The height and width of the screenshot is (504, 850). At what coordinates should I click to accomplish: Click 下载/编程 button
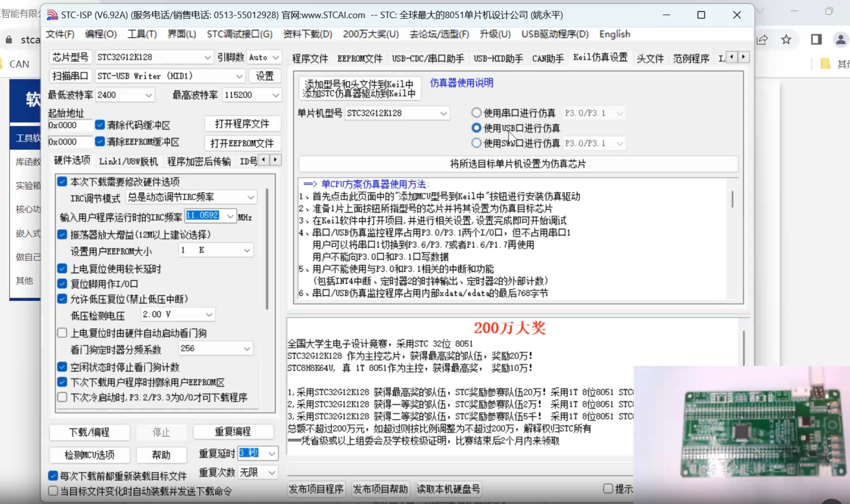coord(89,432)
